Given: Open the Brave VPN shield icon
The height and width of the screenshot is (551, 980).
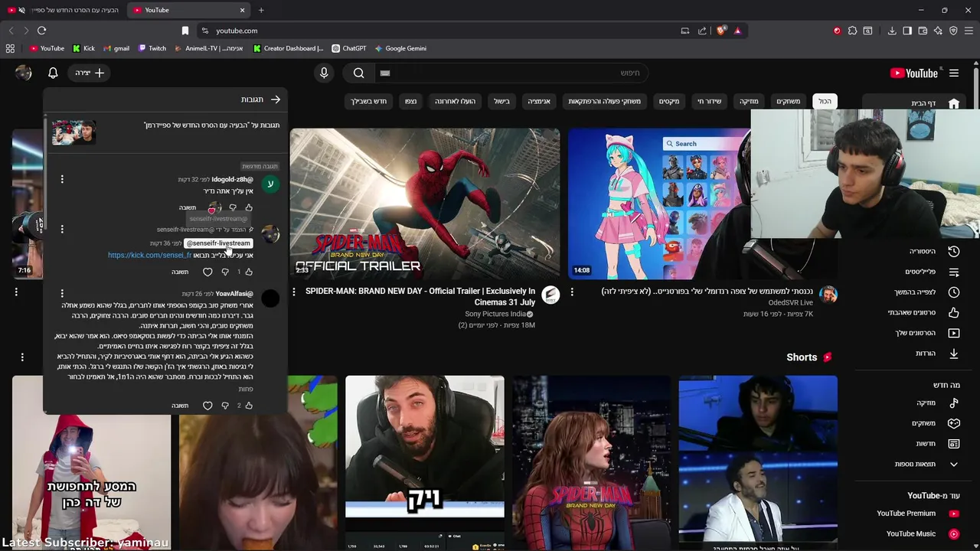Looking at the screenshot, I should point(953,31).
